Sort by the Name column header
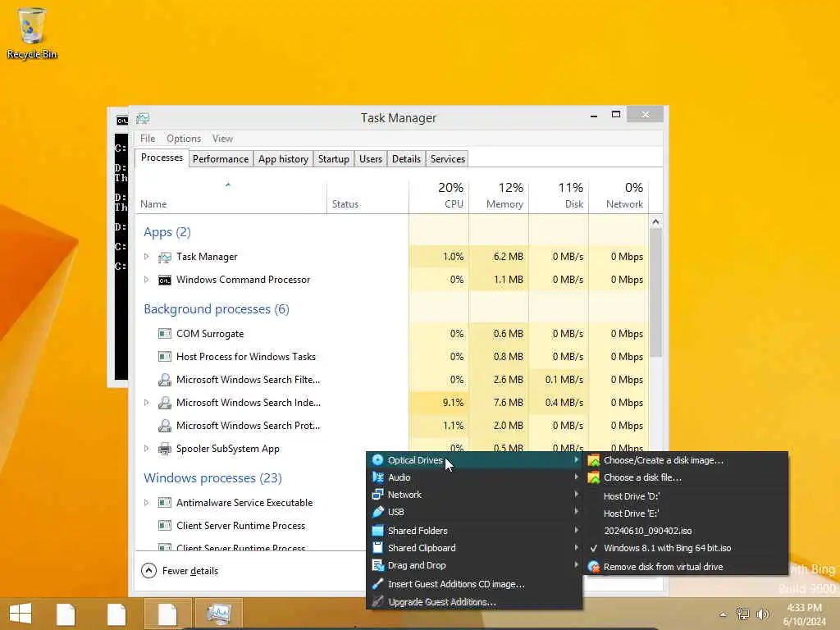840x630 pixels. (x=231, y=195)
